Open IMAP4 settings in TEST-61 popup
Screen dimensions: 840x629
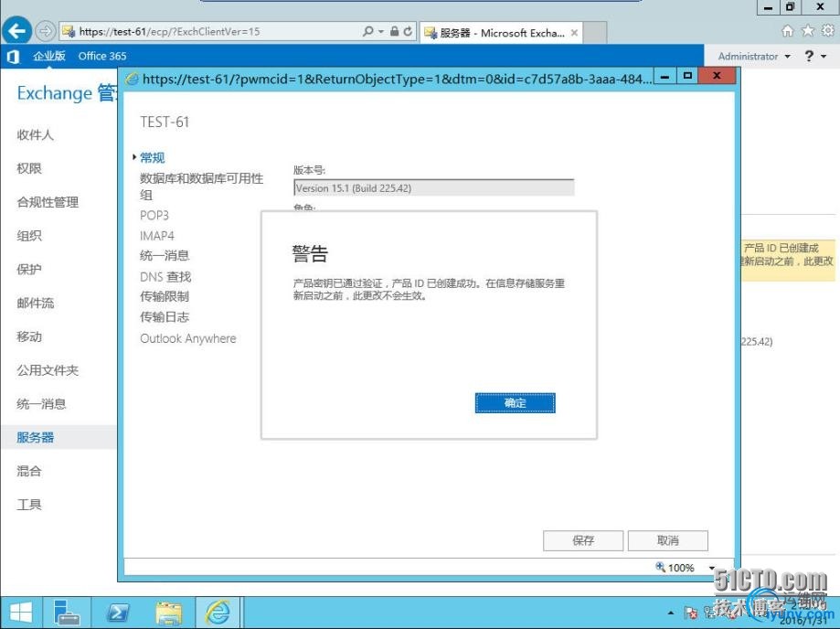157,236
